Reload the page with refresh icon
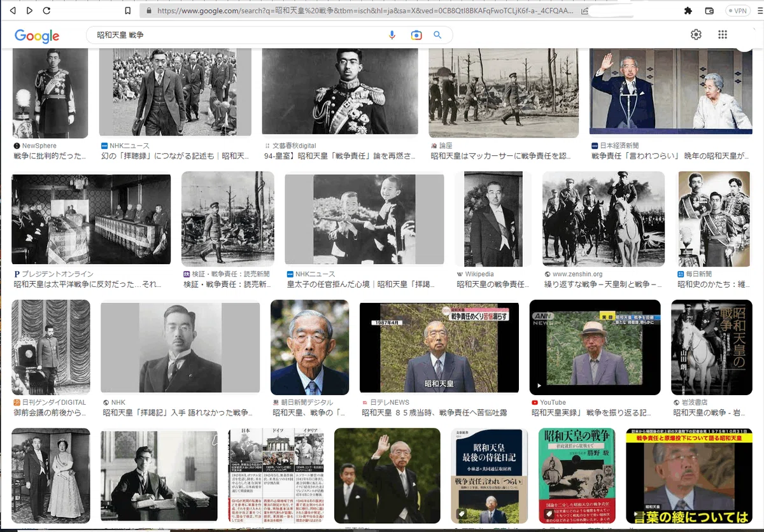 46,11
